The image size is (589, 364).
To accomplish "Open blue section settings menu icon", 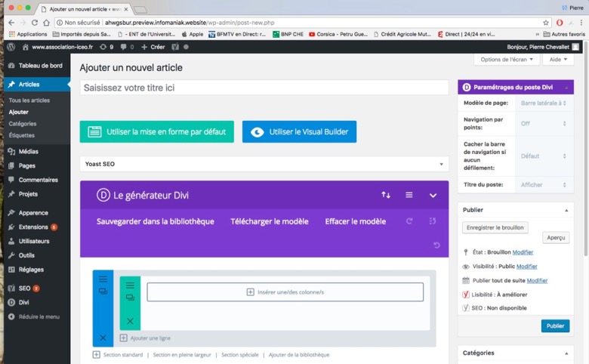I will tap(103, 279).
